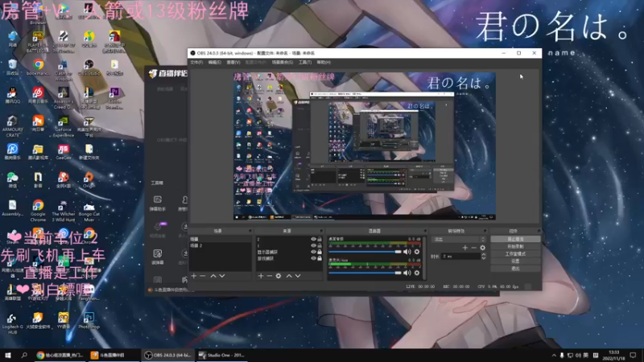Viewport: 644px width, 362px height.
Task: Open the Photoshop desktop shortcut
Action: [89, 320]
